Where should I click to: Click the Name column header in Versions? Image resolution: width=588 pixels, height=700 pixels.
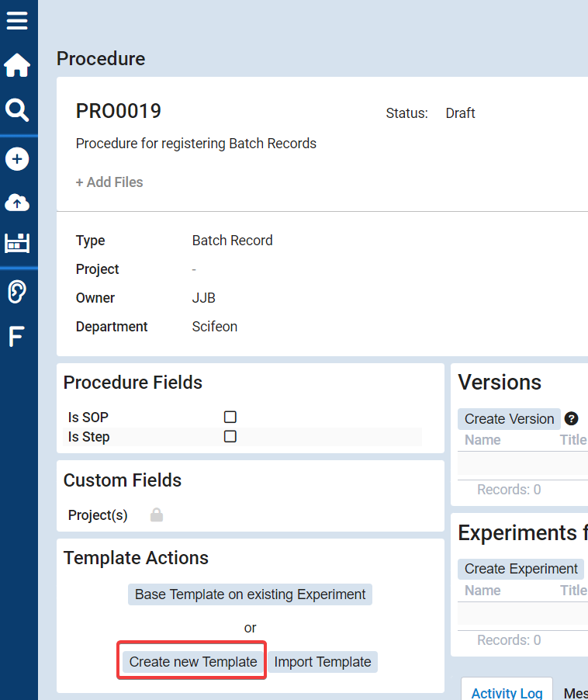click(483, 440)
